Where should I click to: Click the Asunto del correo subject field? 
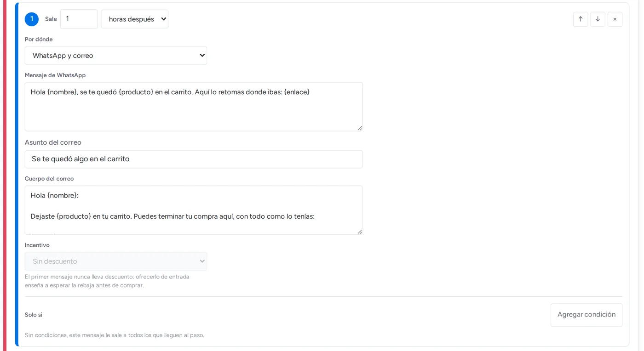click(x=194, y=159)
